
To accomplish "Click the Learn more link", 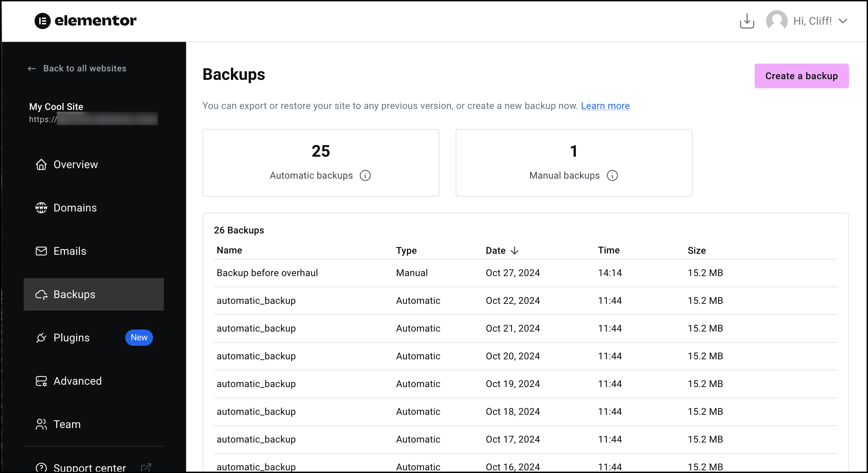I will pyautogui.click(x=606, y=106).
